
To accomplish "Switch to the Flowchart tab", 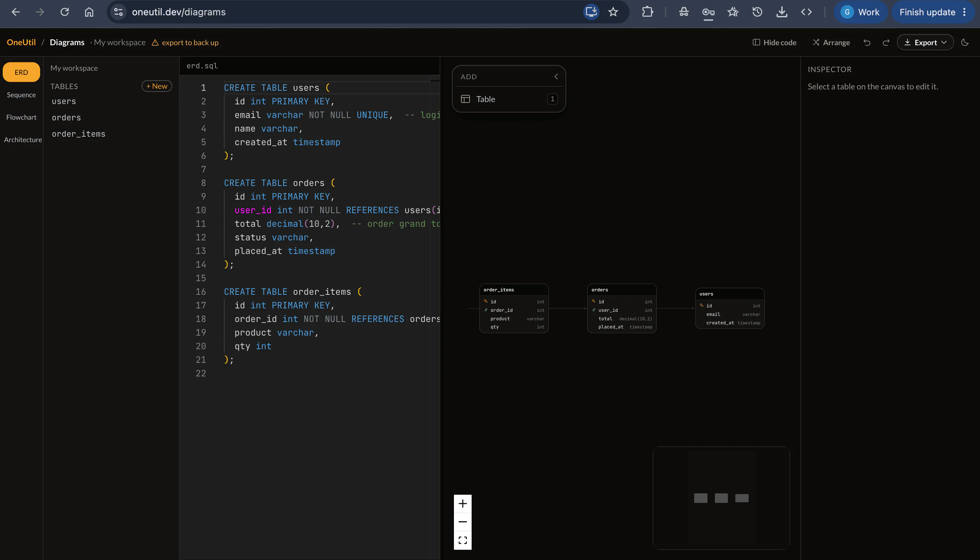I will coord(21,117).
